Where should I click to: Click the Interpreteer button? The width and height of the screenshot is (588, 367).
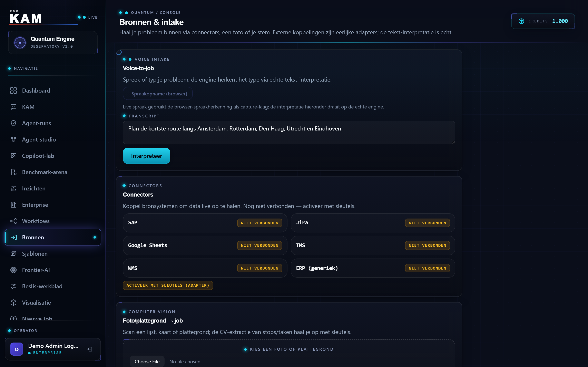(x=147, y=156)
